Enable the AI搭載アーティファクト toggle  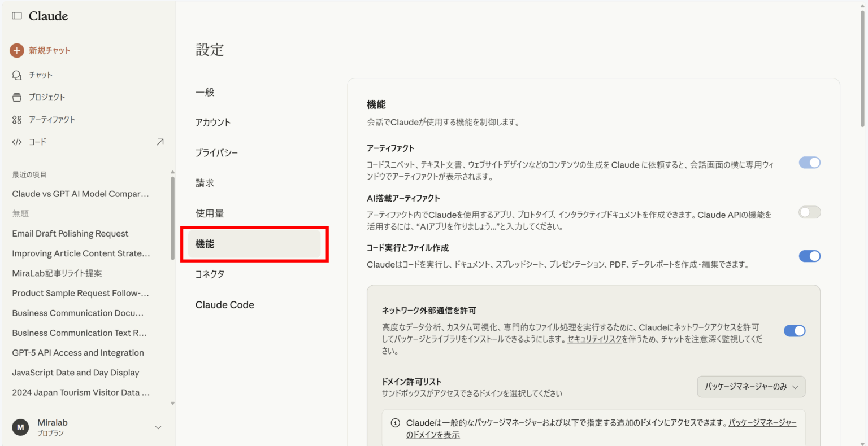[809, 212]
